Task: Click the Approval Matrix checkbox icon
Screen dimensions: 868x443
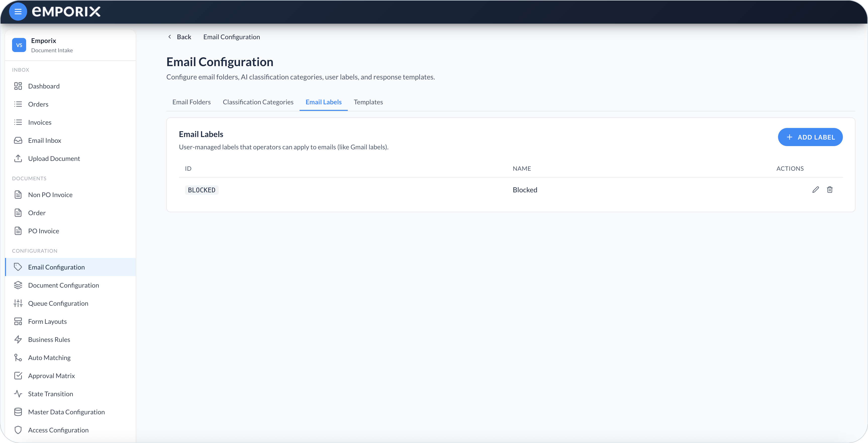Action: coord(18,376)
